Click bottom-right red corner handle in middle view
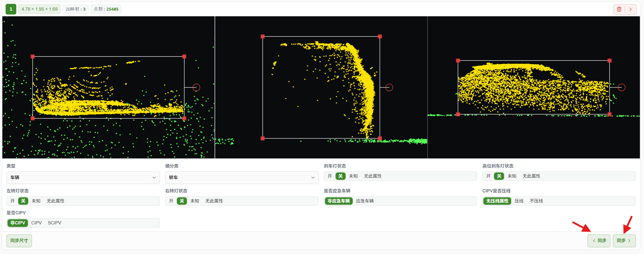644x254 pixels. point(380,138)
